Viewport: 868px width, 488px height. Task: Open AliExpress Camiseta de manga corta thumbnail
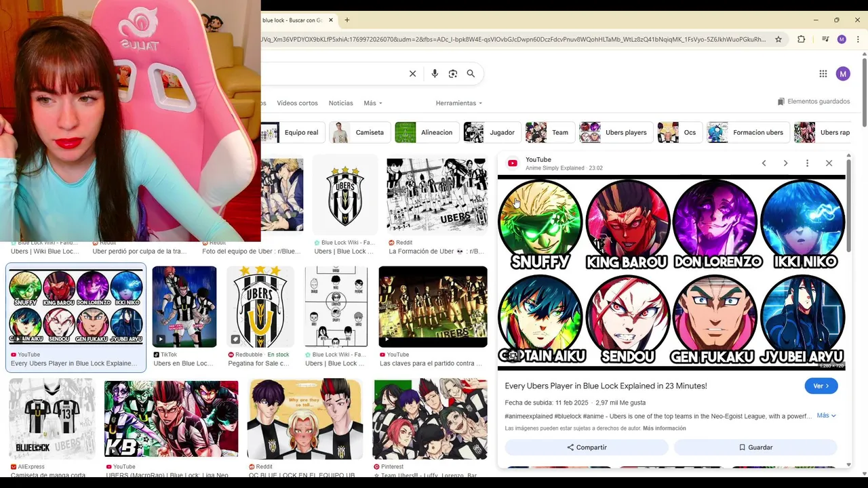tap(52, 419)
